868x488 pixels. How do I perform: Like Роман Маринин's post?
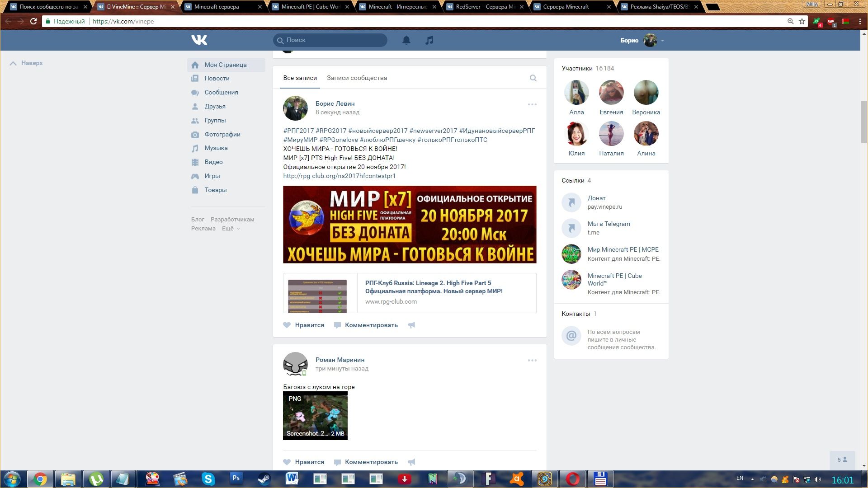(303, 462)
